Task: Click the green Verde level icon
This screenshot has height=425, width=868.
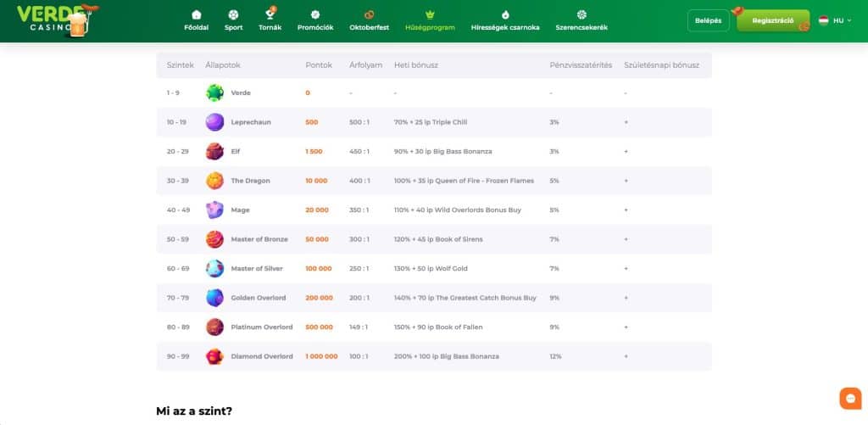Action: pos(214,92)
